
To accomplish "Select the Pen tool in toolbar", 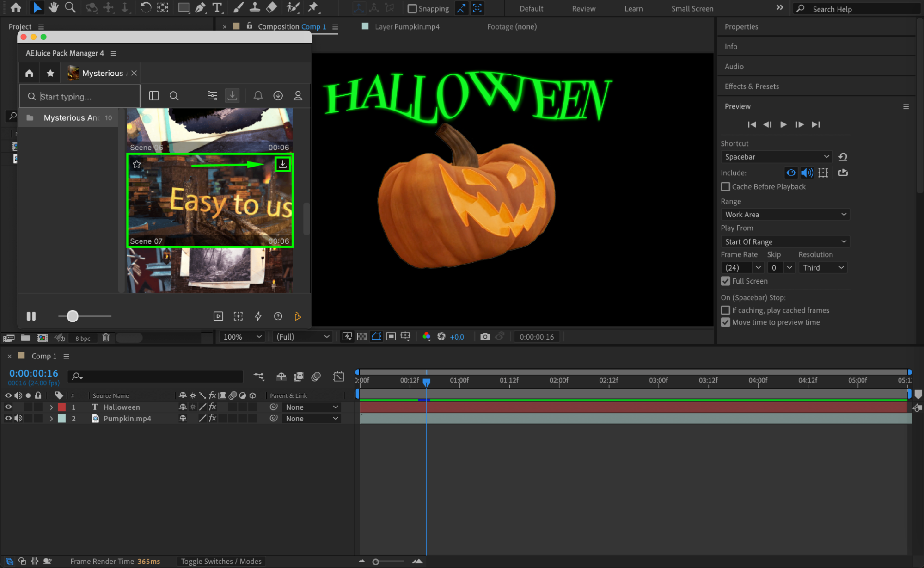I will [200, 8].
